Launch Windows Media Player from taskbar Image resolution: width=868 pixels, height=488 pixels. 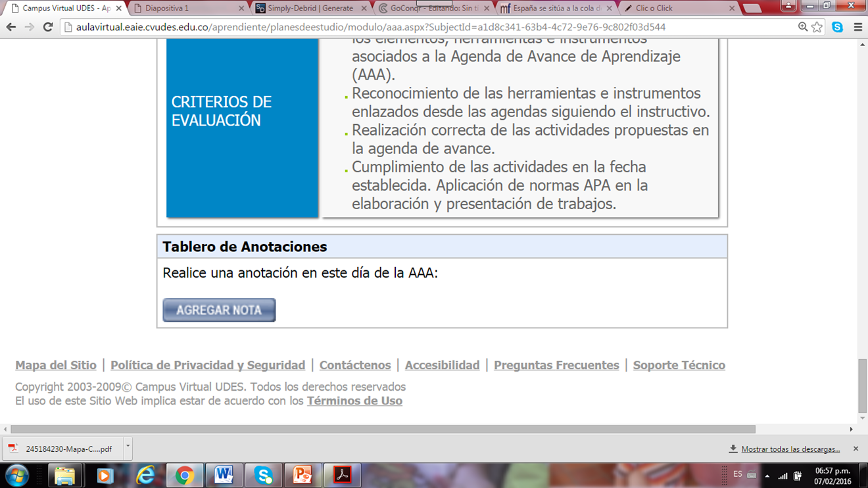coord(105,475)
